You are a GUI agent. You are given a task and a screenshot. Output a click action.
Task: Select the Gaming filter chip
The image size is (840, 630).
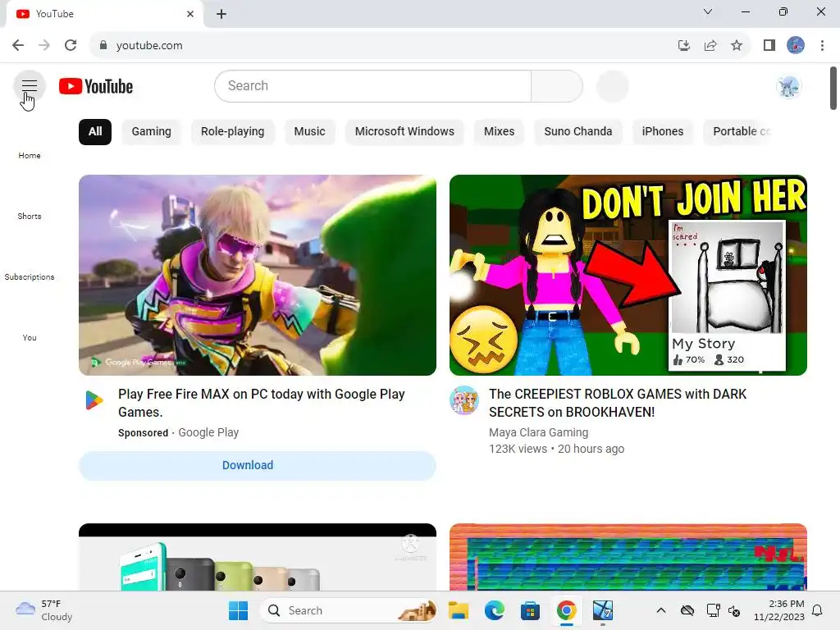point(152,132)
